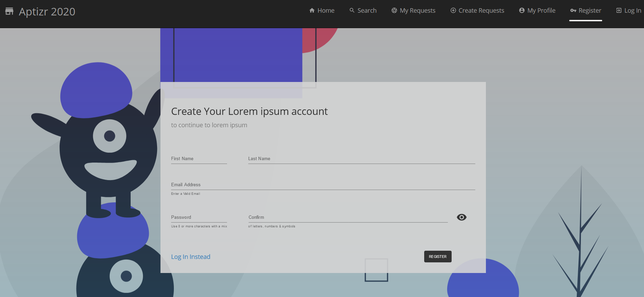Click the Create Requests plus icon

(x=453, y=11)
